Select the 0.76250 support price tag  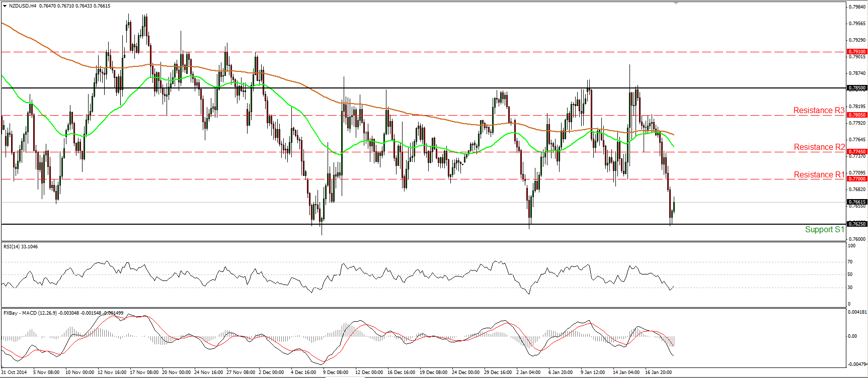click(x=857, y=224)
